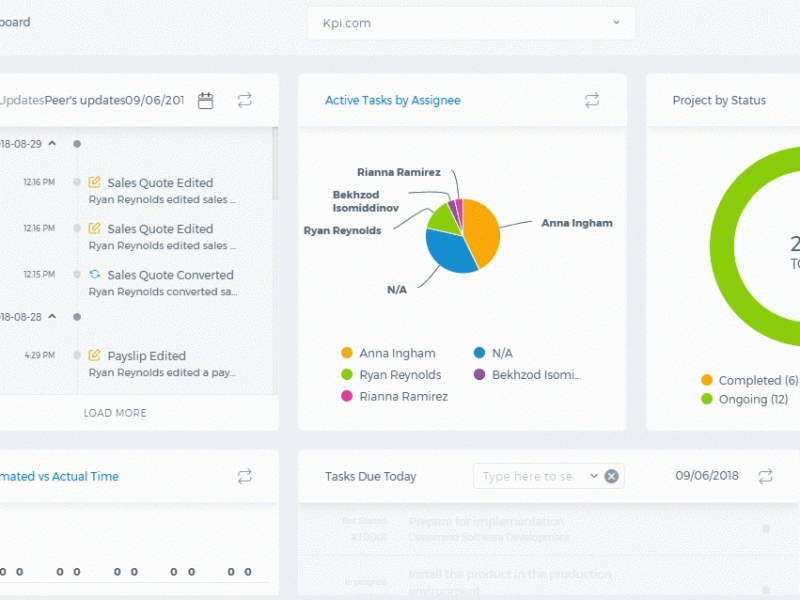Refresh the Peer's updates panel
800x600 pixels.
tap(245, 100)
